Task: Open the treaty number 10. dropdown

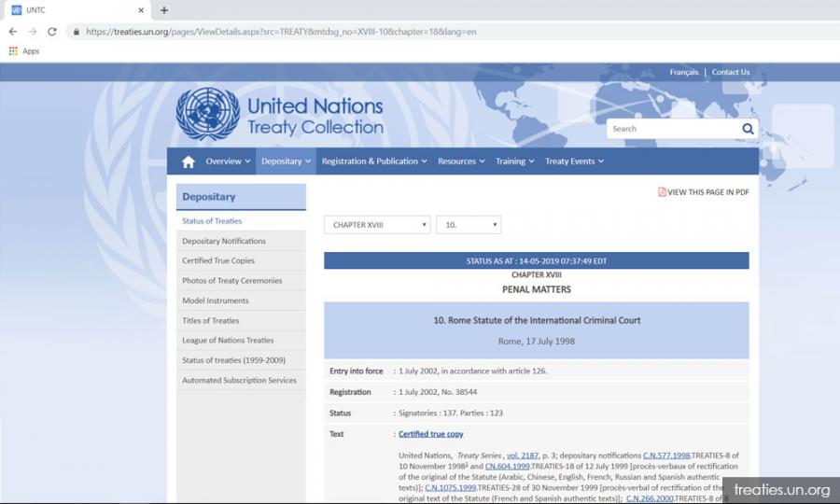Action: pyautogui.click(x=469, y=225)
